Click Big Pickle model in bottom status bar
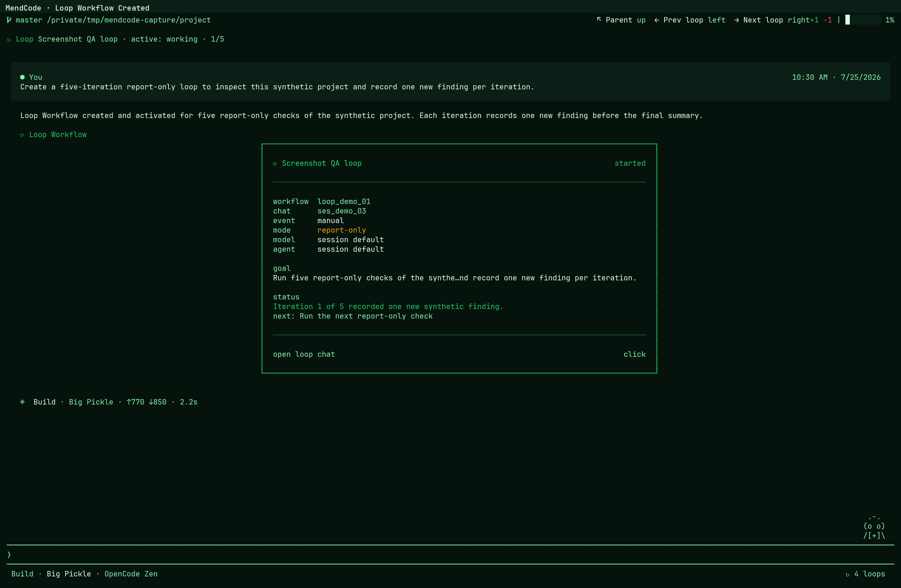Screen dimensions: 901x588 pos(69,574)
